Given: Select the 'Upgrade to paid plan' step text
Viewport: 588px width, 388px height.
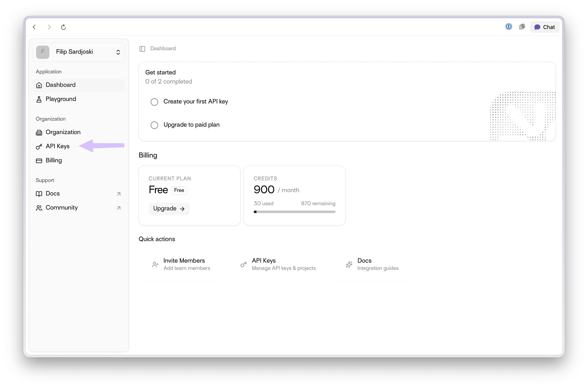Looking at the screenshot, I should (x=192, y=125).
